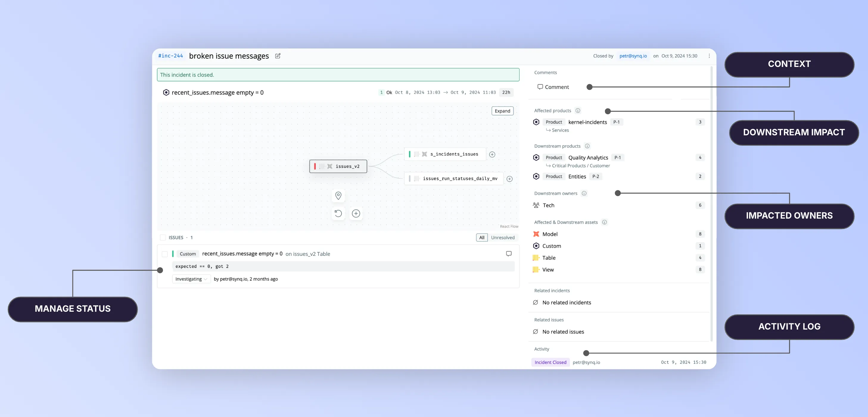Select the All issues tab
The width and height of the screenshot is (868, 417).
click(482, 238)
